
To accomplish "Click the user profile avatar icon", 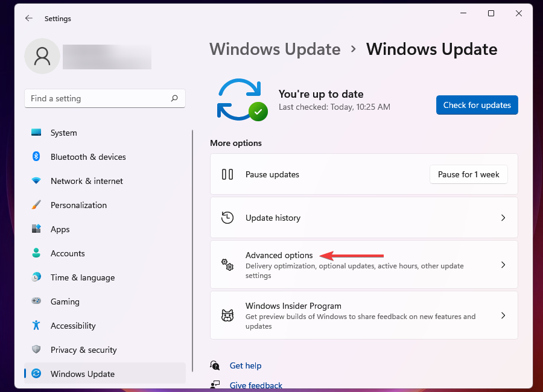I will [42, 56].
